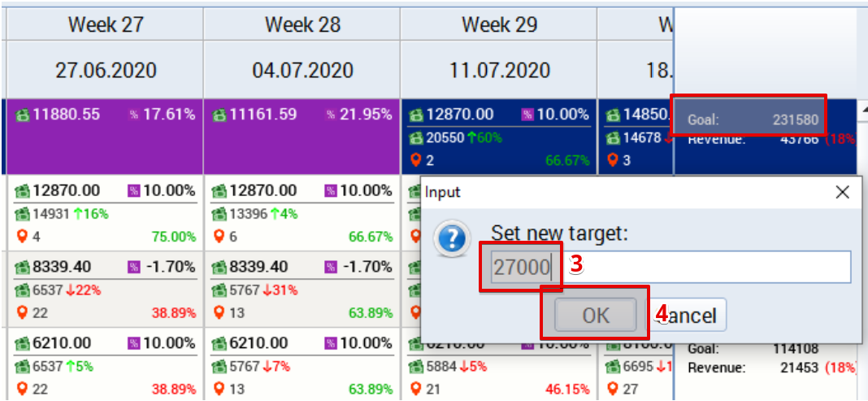Select the Week 27 column header
This screenshot has height=401, width=868.
(x=105, y=24)
